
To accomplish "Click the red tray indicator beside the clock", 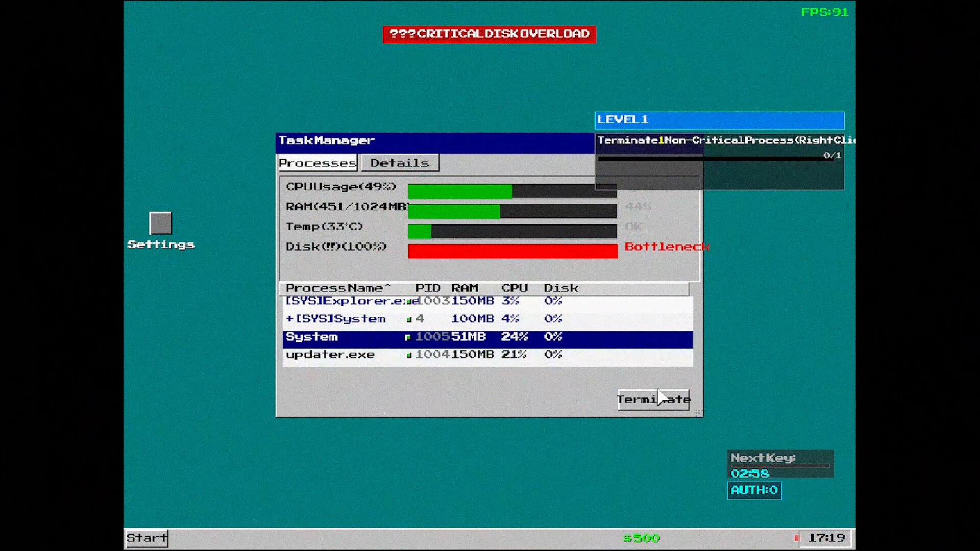I will 797,537.
